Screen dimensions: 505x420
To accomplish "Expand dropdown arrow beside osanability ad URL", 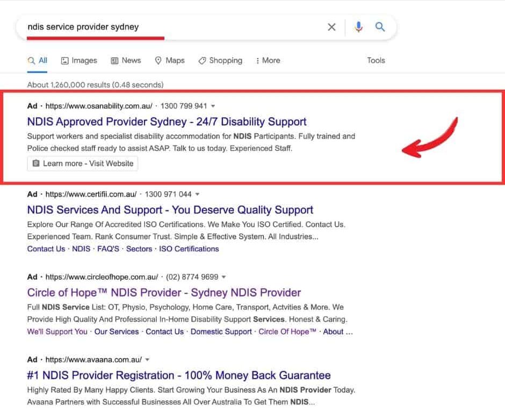I will pyautogui.click(x=213, y=106).
